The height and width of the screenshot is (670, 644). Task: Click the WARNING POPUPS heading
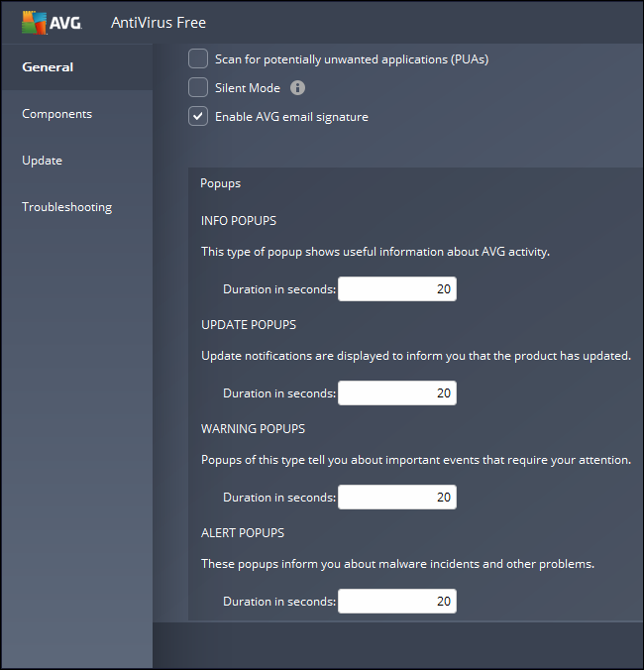click(x=254, y=429)
